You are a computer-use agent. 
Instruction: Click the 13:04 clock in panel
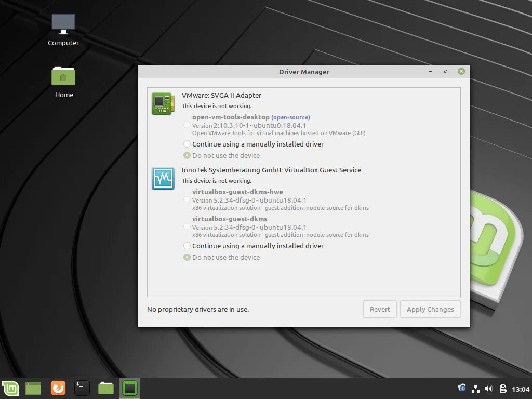pyautogui.click(x=521, y=389)
